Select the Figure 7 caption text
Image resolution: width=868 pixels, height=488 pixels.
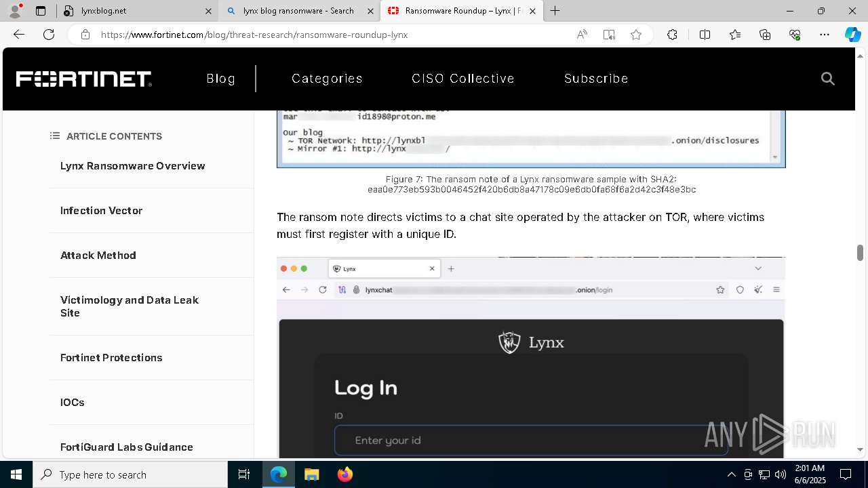coord(531,184)
